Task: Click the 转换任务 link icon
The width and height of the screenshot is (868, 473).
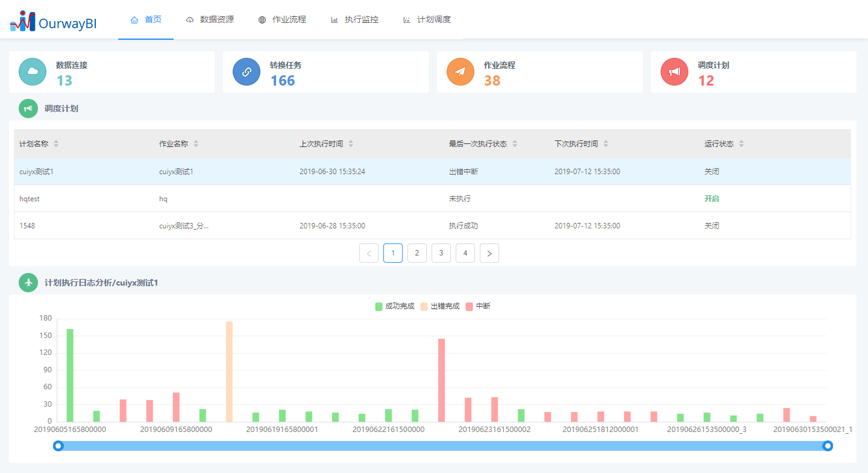Action: tap(246, 71)
